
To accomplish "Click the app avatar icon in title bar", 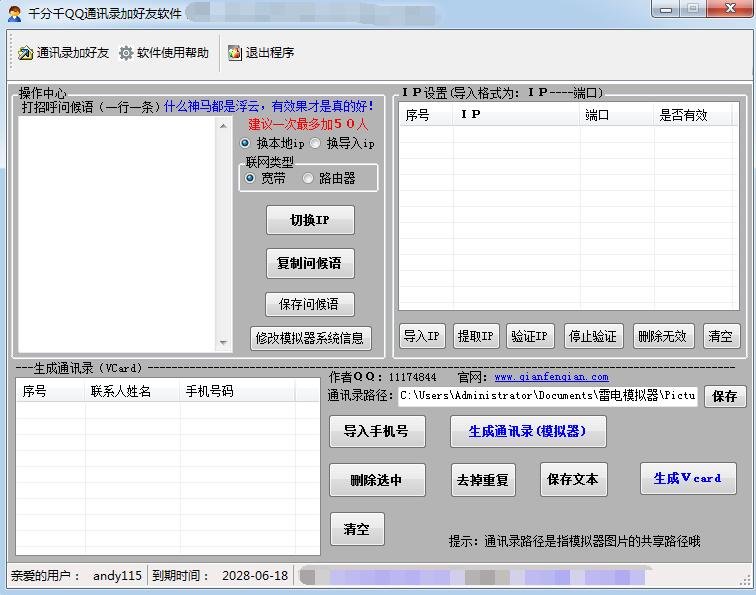I will coord(14,14).
